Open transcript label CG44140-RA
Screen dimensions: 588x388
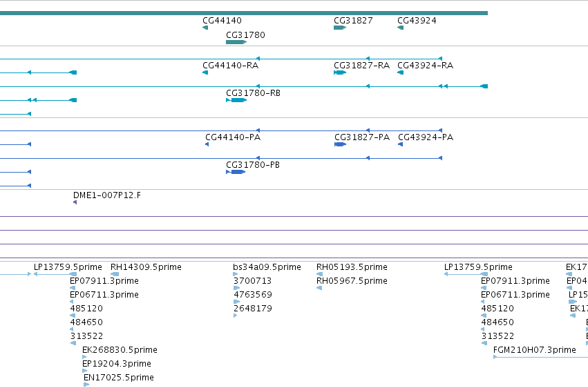231,66
